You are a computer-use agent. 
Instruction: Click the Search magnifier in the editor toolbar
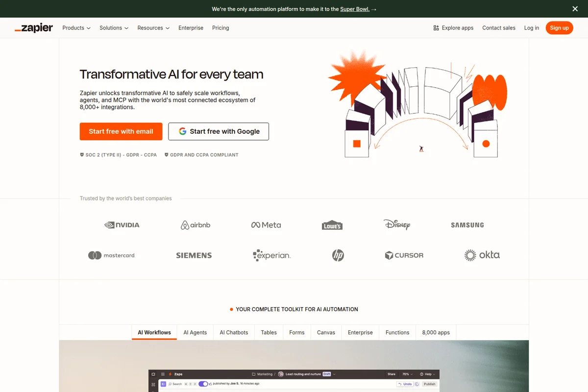[170, 384]
